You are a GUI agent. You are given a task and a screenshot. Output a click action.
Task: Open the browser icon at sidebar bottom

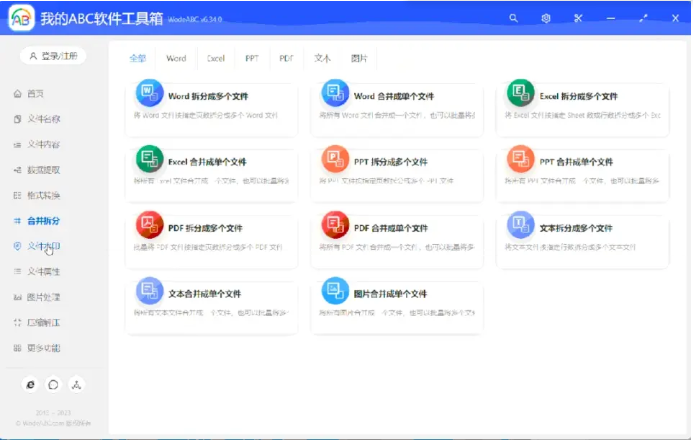(30, 385)
